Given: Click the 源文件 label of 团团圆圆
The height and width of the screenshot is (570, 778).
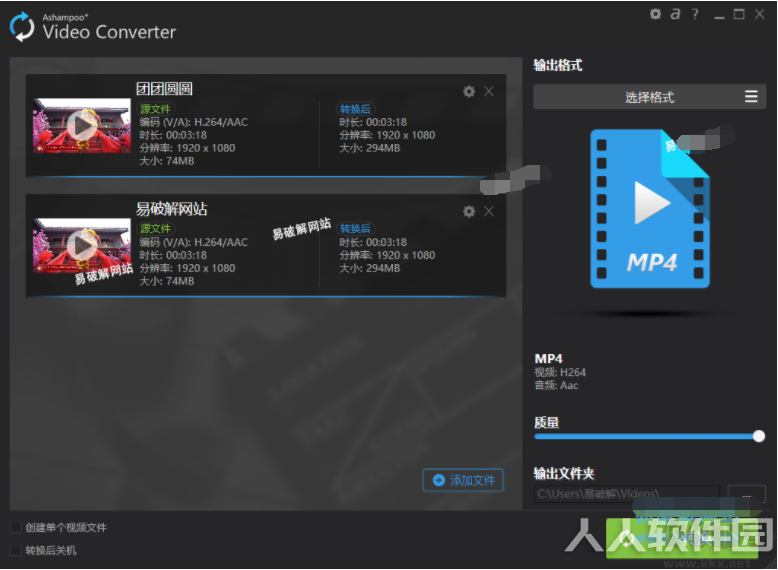Looking at the screenshot, I should click(x=155, y=109).
